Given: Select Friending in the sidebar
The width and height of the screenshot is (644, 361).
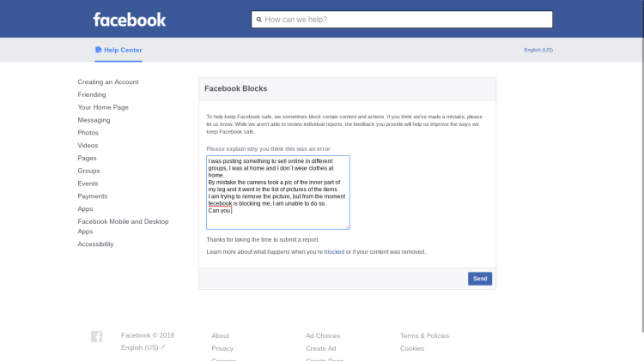Looking at the screenshot, I should click(92, 95).
